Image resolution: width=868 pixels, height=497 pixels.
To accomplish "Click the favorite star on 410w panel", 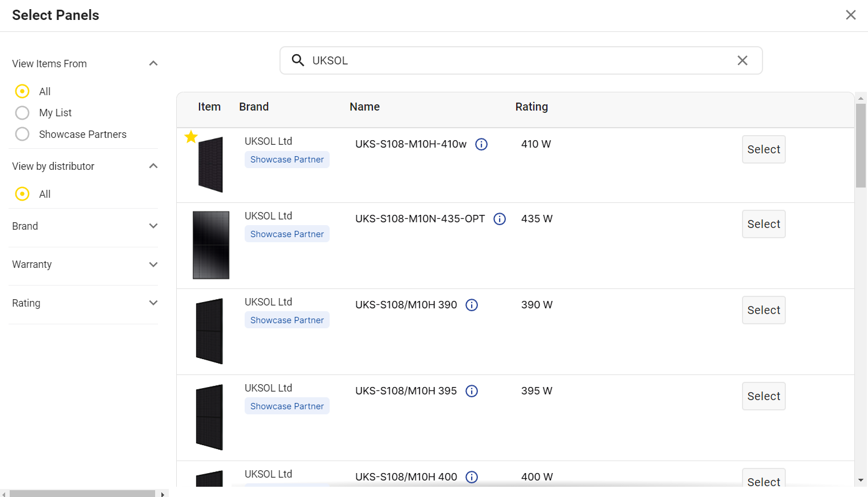I will click(x=191, y=137).
